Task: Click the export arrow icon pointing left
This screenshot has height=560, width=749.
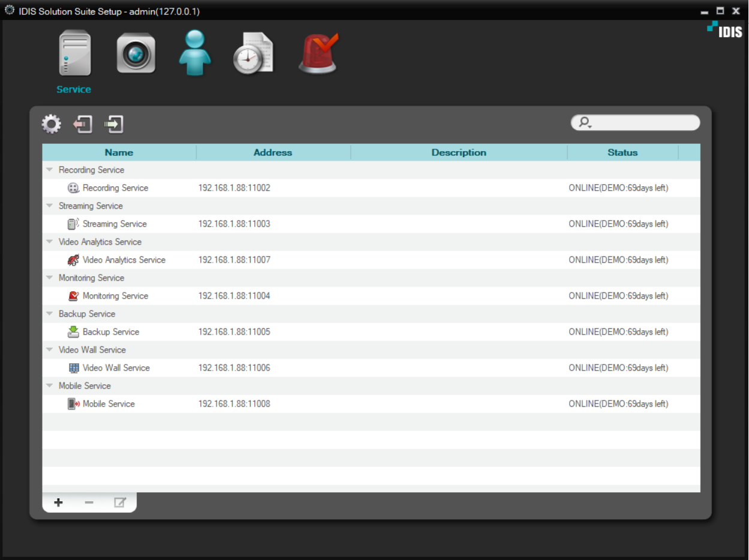Action: (83, 124)
